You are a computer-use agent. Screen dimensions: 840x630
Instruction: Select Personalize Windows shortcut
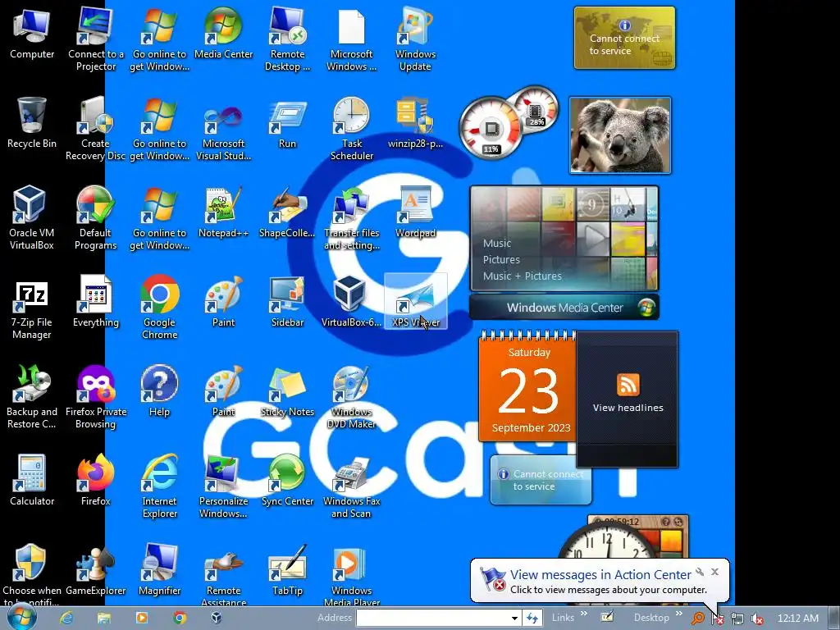(x=223, y=486)
